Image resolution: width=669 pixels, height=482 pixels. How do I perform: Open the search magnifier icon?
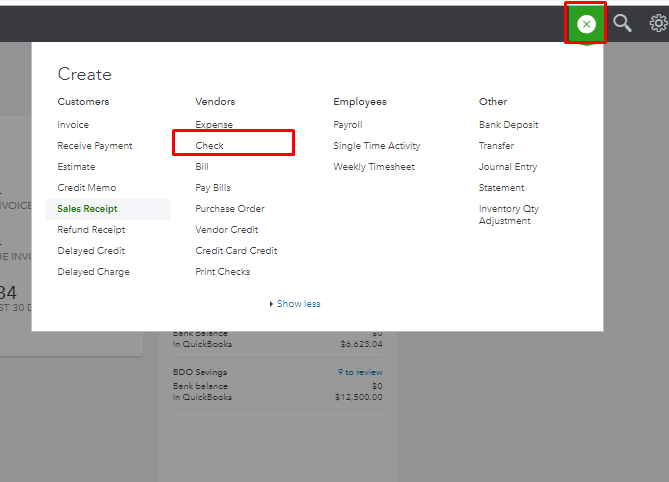click(x=623, y=24)
